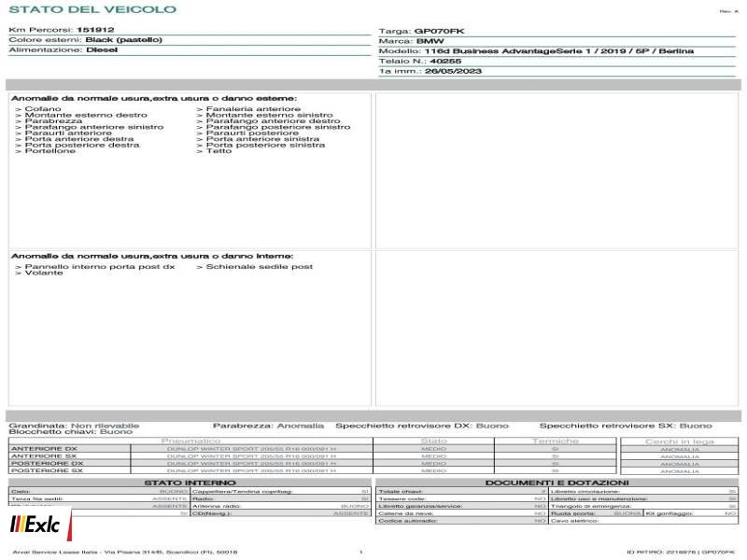Click the 'Fanaleria anteriore' entry
This screenshot has height=560, width=747.
[x=253, y=109]
